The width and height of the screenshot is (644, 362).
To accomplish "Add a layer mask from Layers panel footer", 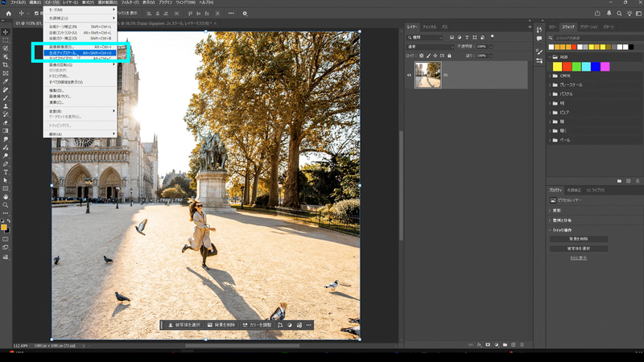I will (488, 345).
